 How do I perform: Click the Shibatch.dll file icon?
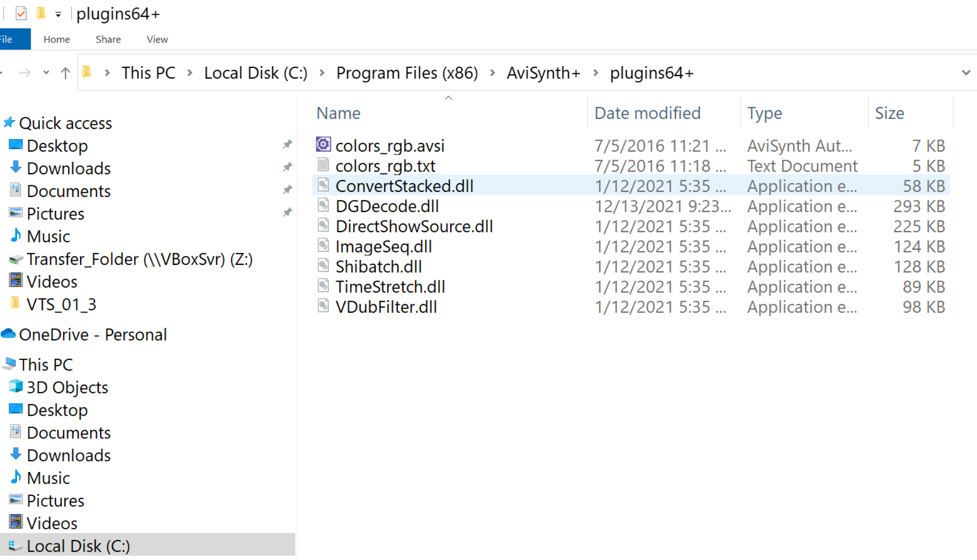tap(323, 265)
